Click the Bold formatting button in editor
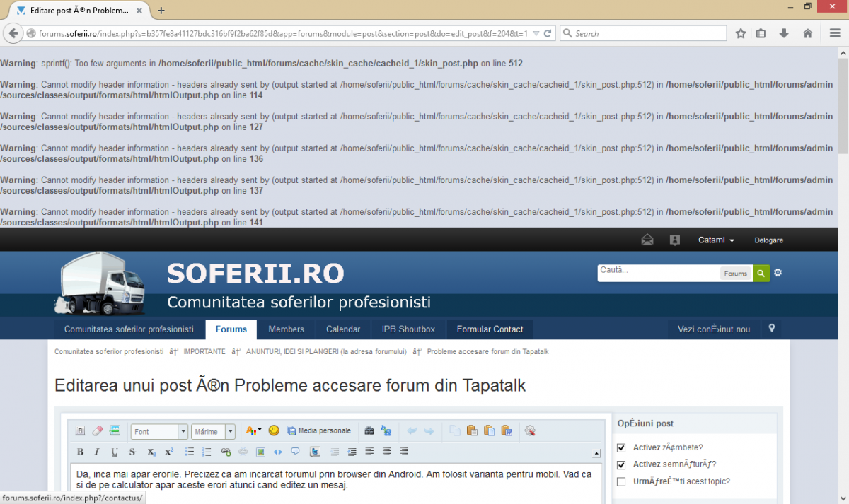Image resolution: width=849 pixels, height=504 pixels. [80, 452]
